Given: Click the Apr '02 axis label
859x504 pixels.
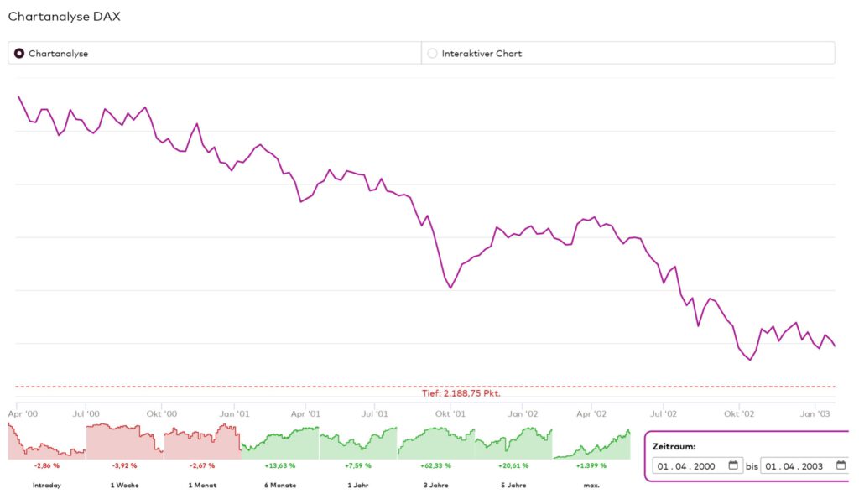Looking at the screenshot, I should 591,413.
